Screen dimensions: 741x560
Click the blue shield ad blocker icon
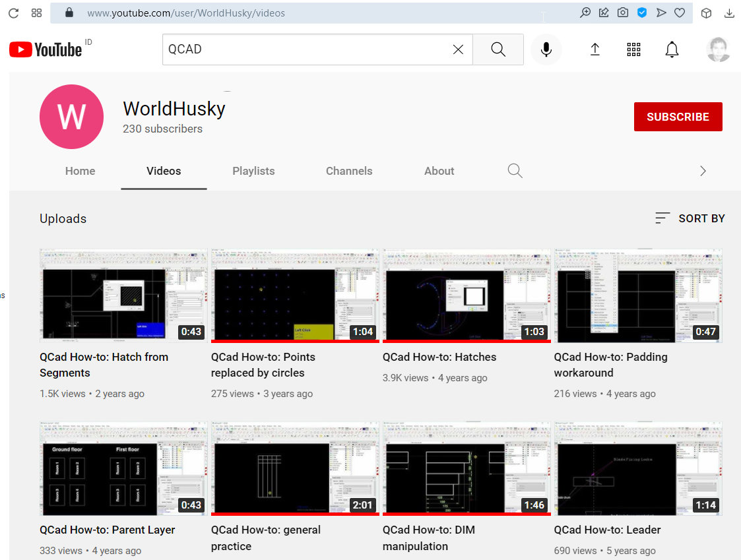click(642, 13)
